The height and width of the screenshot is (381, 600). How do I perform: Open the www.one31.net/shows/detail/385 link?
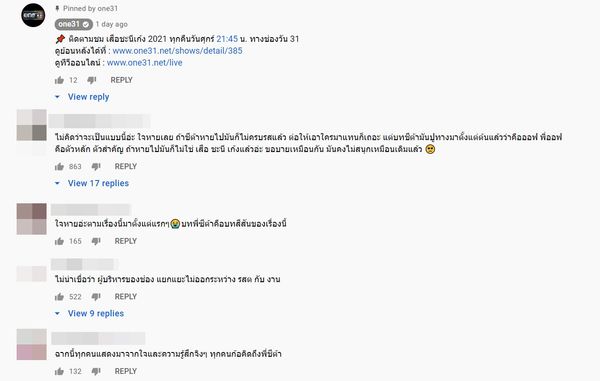pos(178,50)
